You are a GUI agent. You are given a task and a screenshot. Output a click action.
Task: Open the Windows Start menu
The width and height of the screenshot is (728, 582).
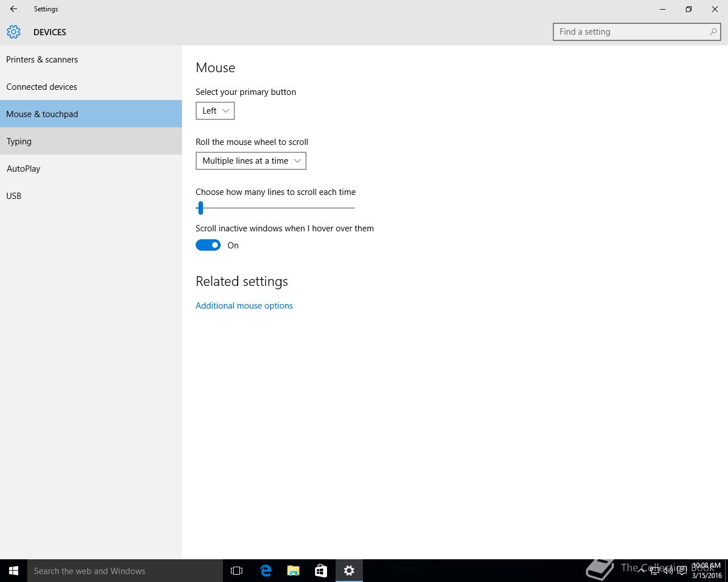pos(14,571)
